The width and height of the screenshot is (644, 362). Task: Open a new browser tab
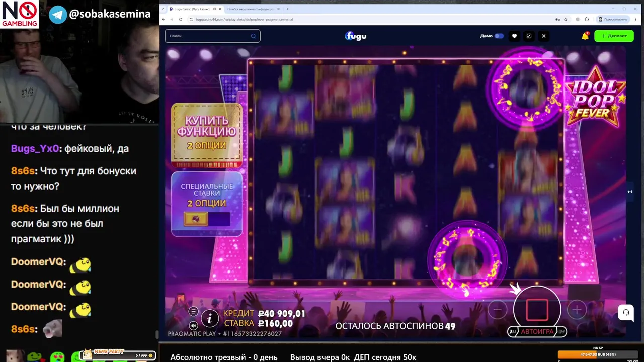point(287,9)
